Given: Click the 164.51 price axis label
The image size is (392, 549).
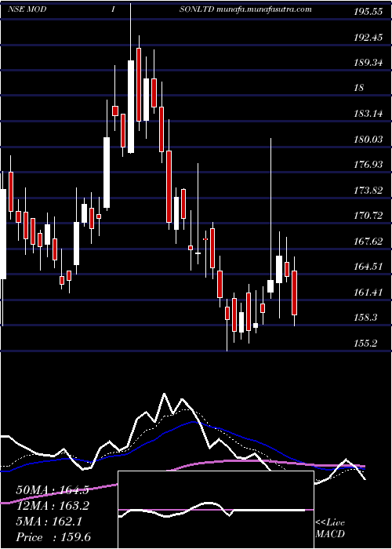Looking at the screenshot, I should [x=368, y=267].
